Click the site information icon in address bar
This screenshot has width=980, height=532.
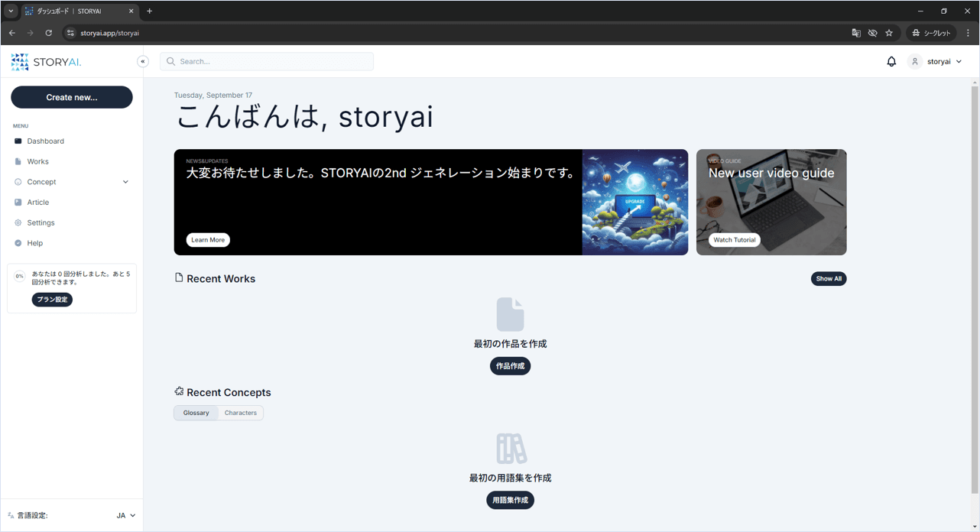(70, 33)
